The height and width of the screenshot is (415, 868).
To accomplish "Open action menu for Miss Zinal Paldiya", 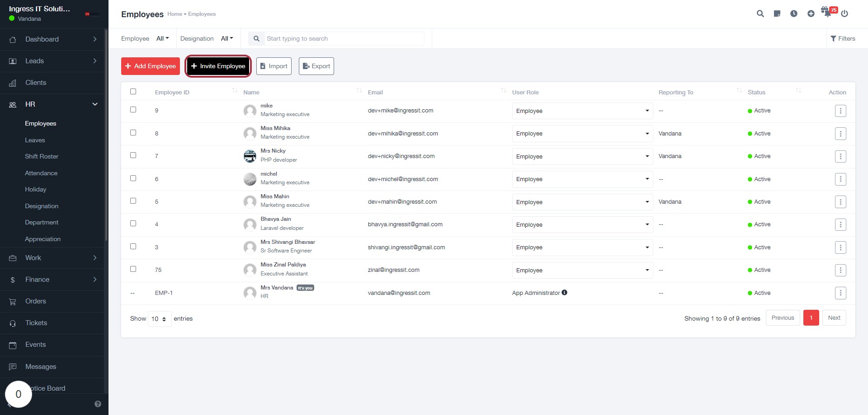I will click(x=840, y=270).
